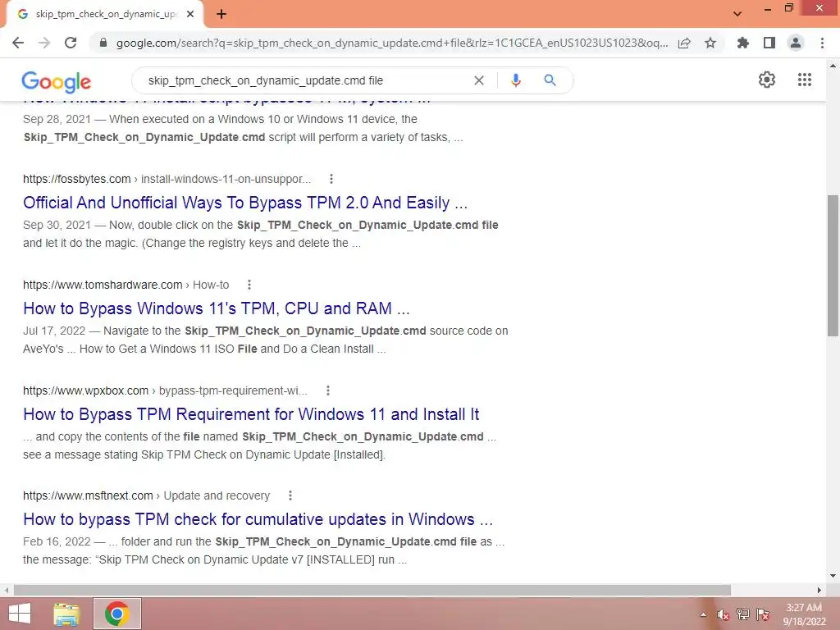Start voice search with the microphone icon
This screenshot has height=630, width=840.
point(515,80)
